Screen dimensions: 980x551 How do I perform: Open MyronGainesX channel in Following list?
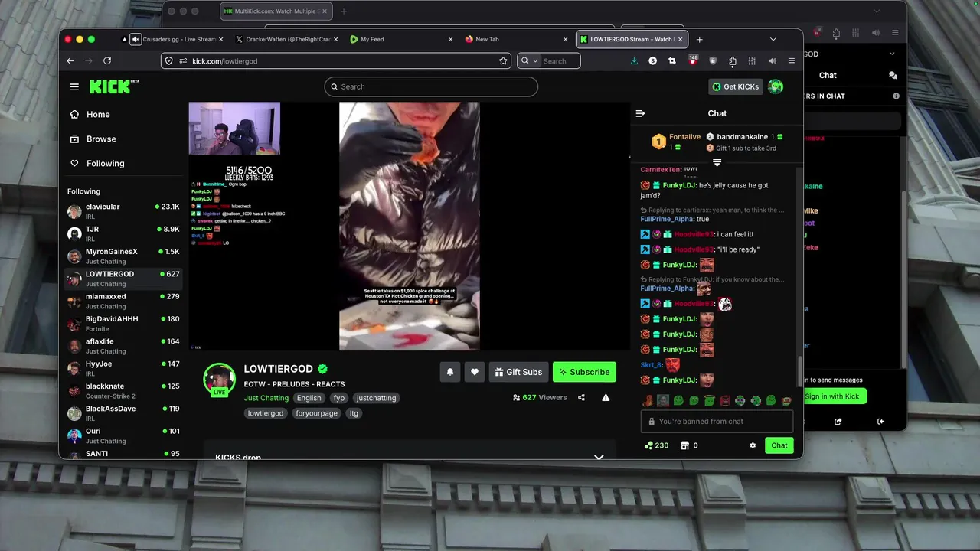pyautogui.click(x=123, y=256)
